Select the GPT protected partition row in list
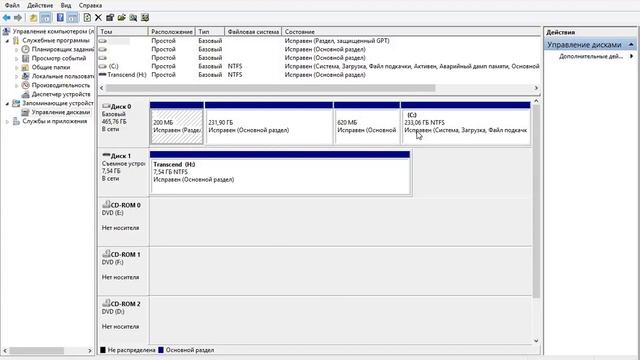 [x=319, y=41]
